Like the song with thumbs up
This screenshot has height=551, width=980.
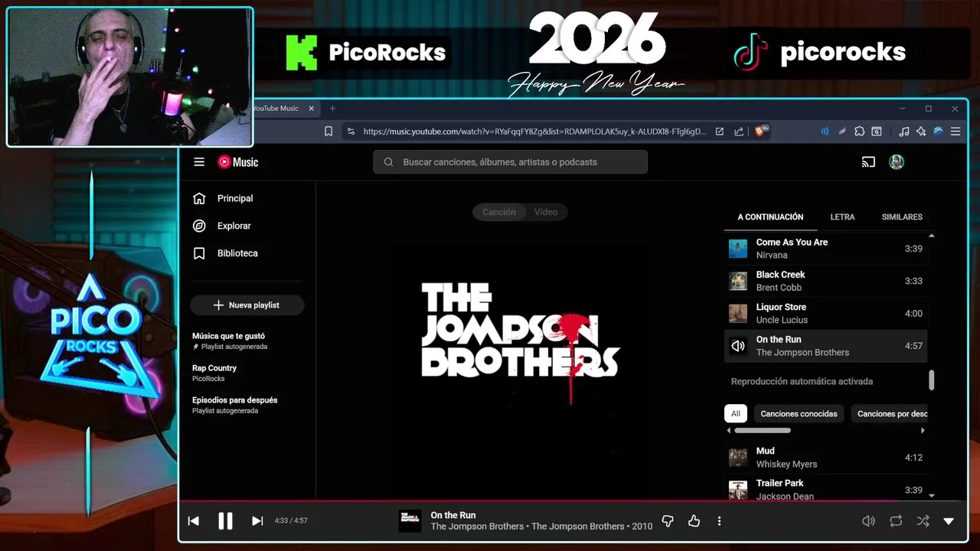click(x=694, y=521)
